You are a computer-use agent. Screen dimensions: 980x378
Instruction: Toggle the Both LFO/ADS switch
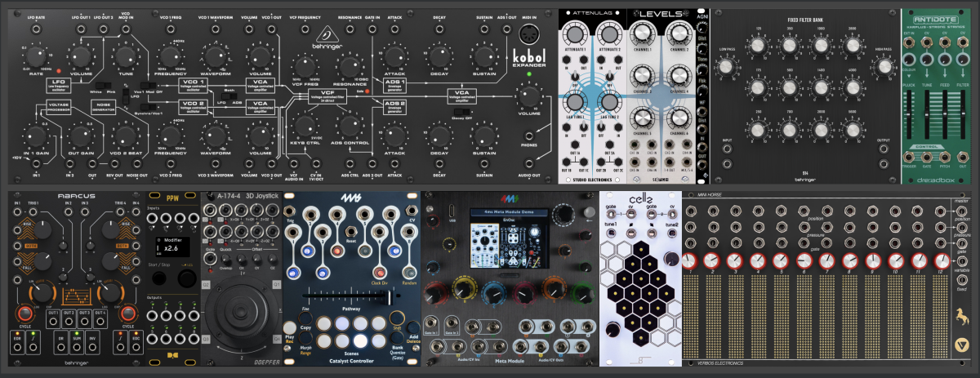(x=229, y=96)
